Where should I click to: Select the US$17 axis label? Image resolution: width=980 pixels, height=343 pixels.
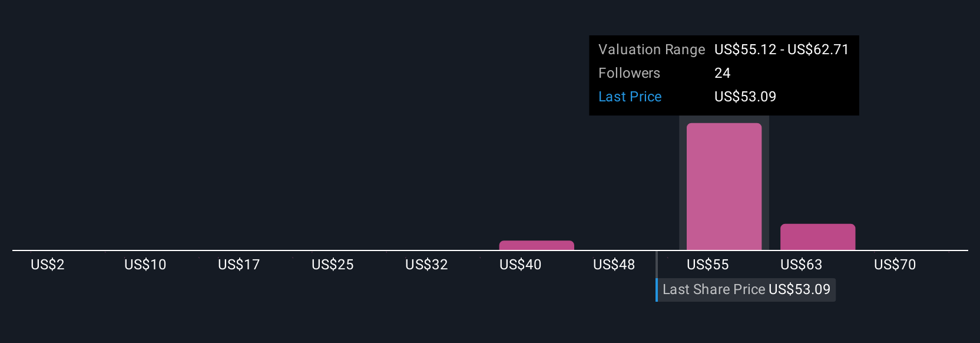[239, 265]
